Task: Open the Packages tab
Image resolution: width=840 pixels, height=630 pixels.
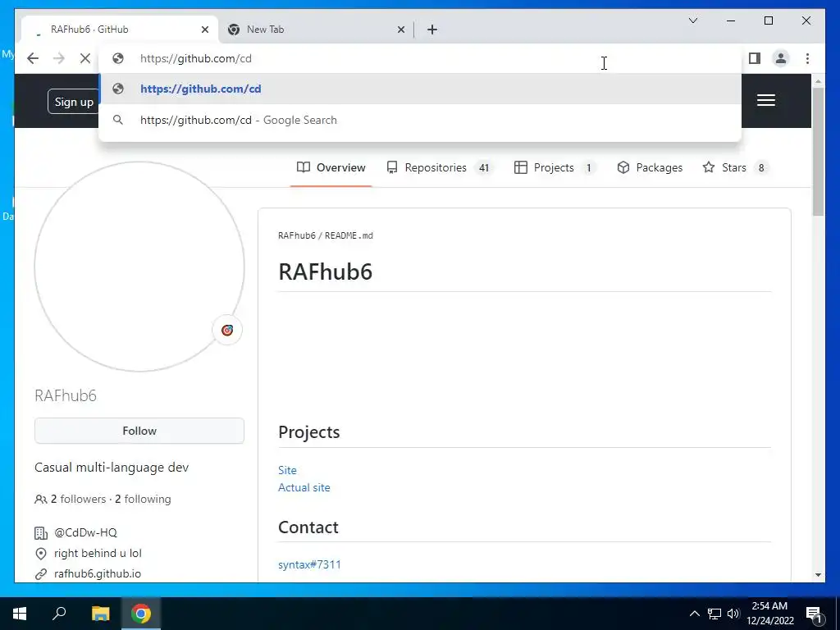Action: pyautogui.click(x=650, y=167)
